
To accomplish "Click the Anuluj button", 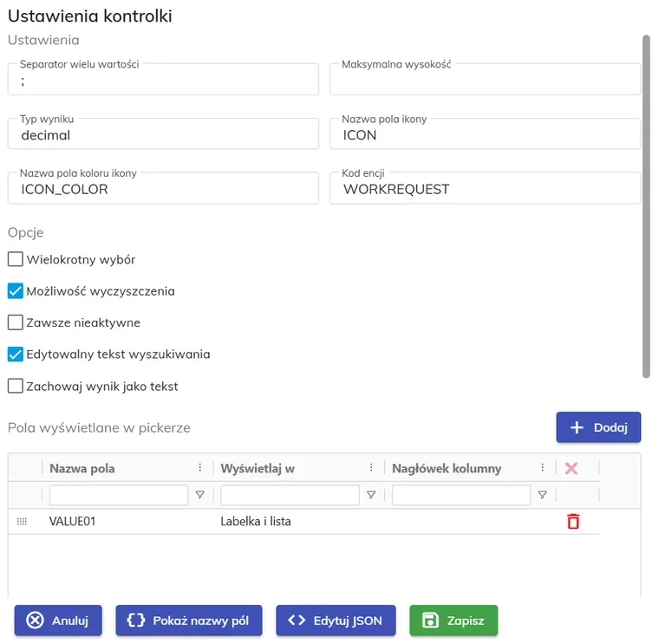I will tap(58, 621).
